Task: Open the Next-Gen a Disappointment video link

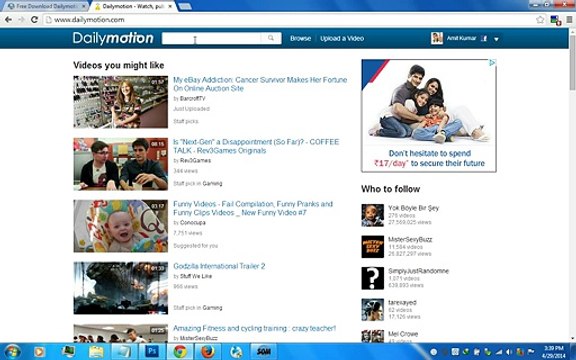Action: point(256,146)
